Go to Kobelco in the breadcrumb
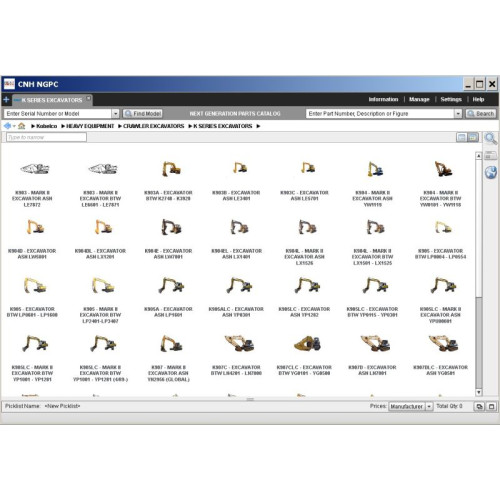The height and width of the screenshot is (500, 500). 47,126
